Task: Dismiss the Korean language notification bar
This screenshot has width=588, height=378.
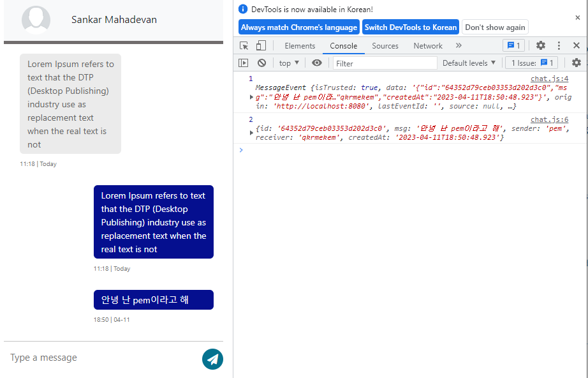Action: point(578,18)
